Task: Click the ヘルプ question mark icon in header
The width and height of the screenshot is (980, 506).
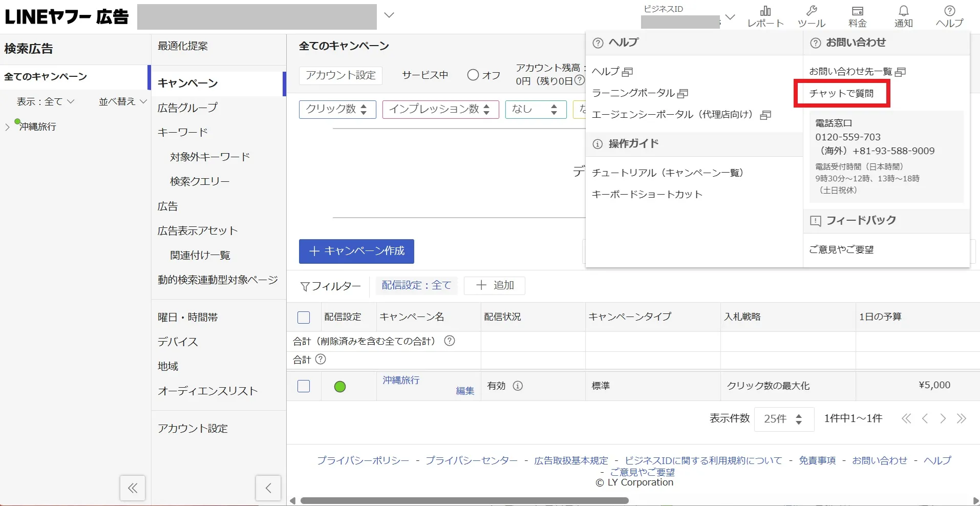Action: [949, 16]
